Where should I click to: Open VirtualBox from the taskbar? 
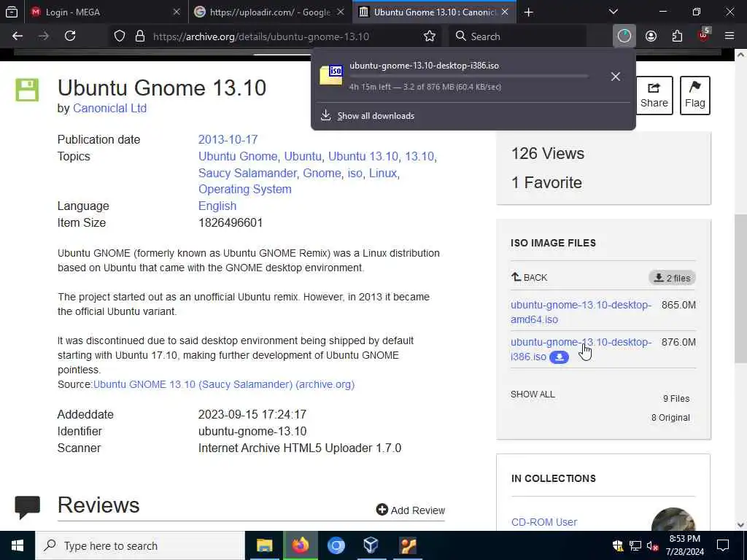click(371, 545)
